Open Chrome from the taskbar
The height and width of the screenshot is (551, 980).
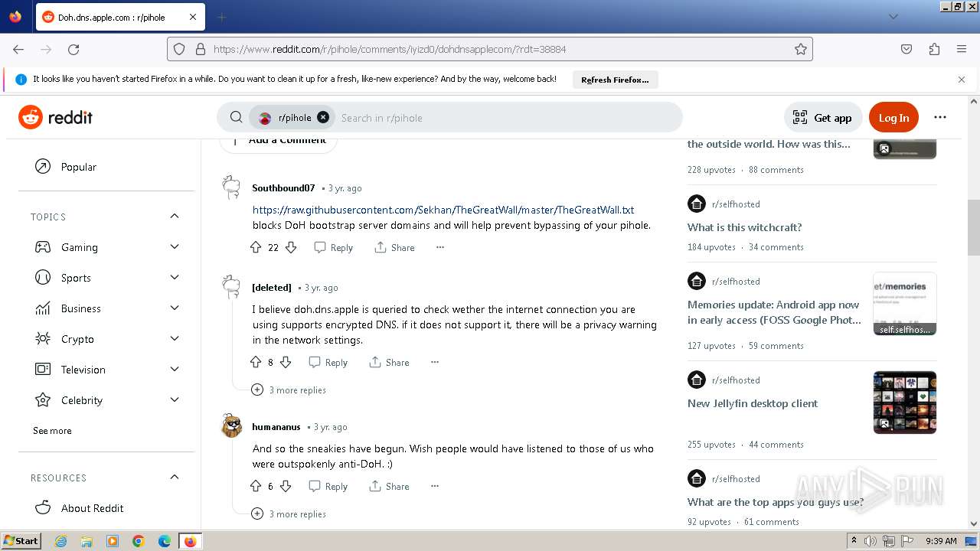point(139,541)
